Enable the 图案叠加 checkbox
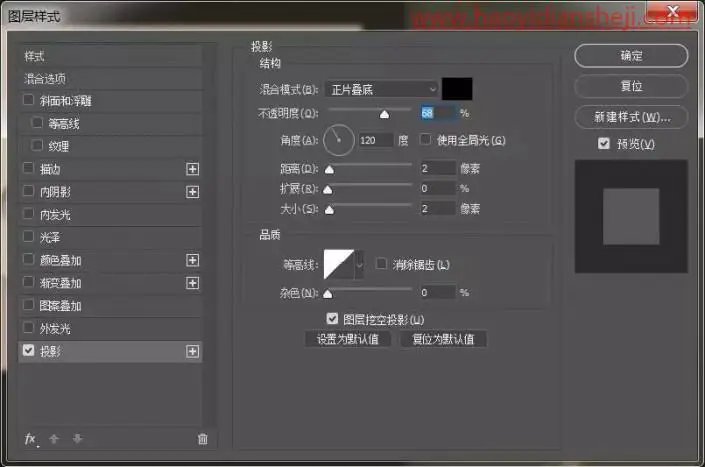This screenshot has height=467, width=705. [28, 305]
